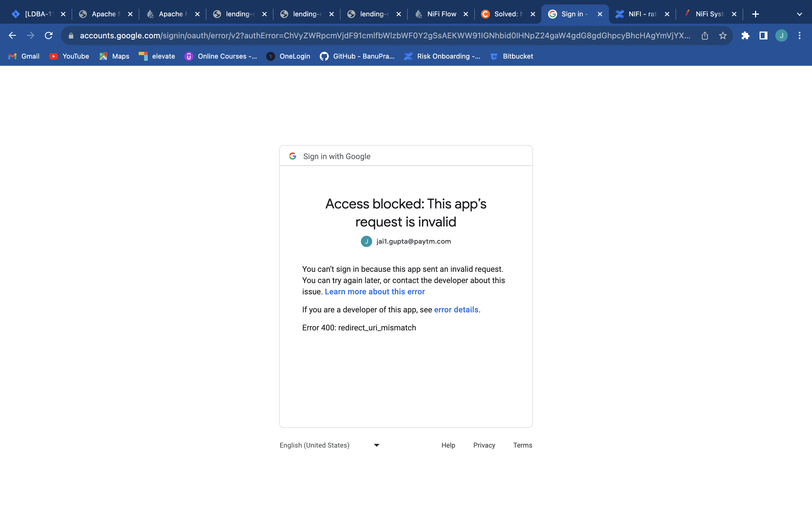812x507 pixels.
Task: Open Gmail from the bookmarks bar
Action: coord(23,56)
